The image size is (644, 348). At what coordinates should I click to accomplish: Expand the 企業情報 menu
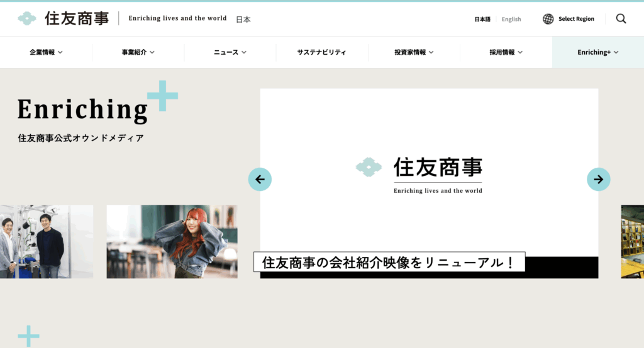46,52
